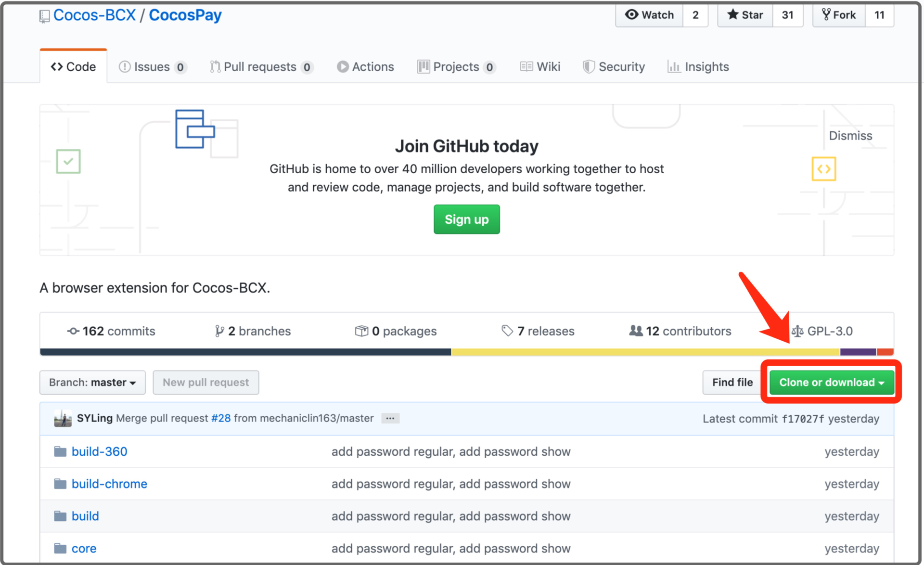924x565 pixels.
Task: Go to the Actions tab
Action: [x=365, y=67]
